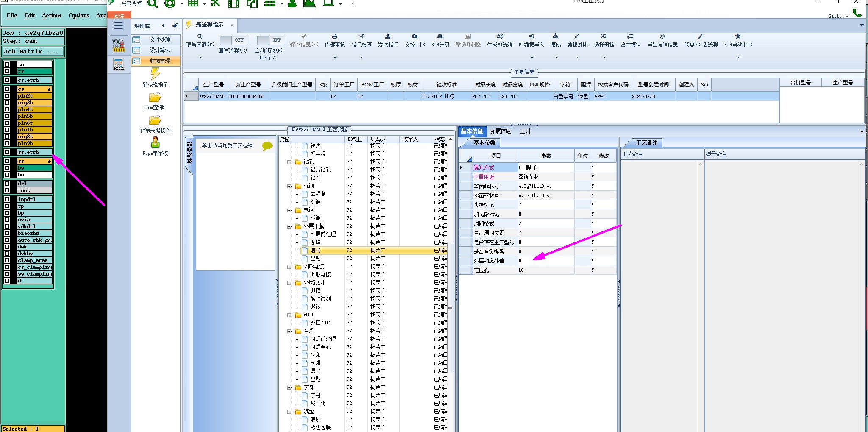
Task: Open the Options menu in Graphic Editor
Action: click(x=79, y=15)
